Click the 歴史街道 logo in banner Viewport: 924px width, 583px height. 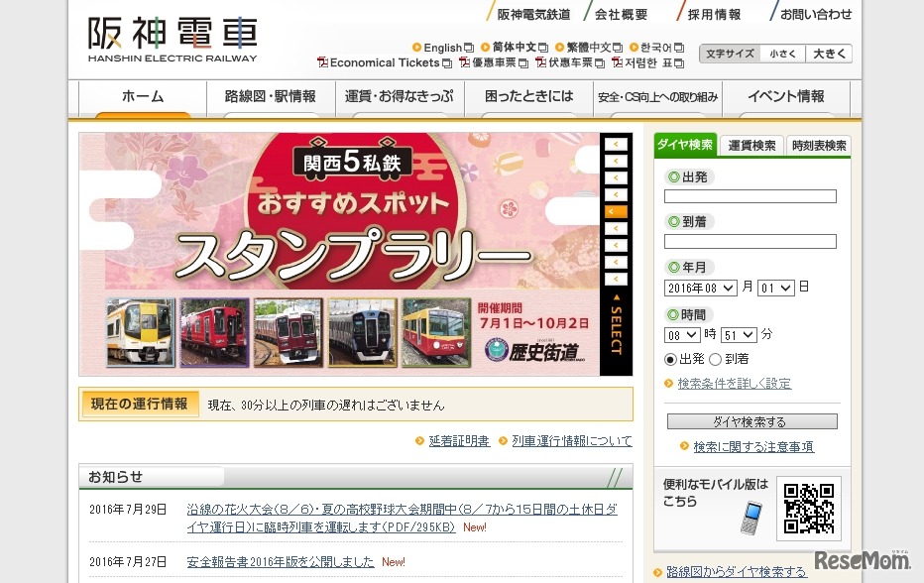(535, 351)
